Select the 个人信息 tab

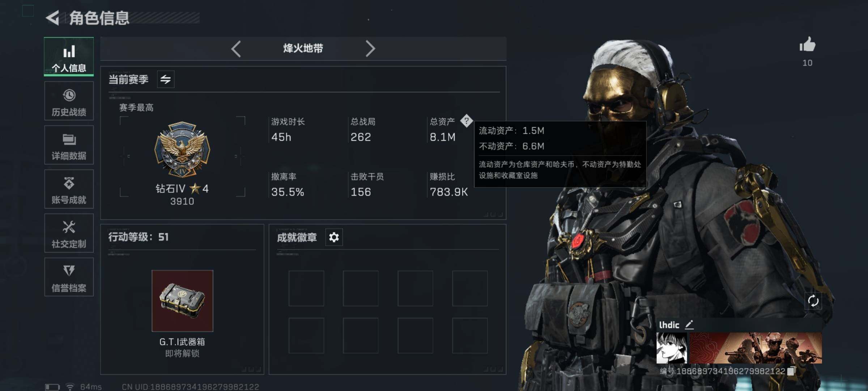point(69,57)
